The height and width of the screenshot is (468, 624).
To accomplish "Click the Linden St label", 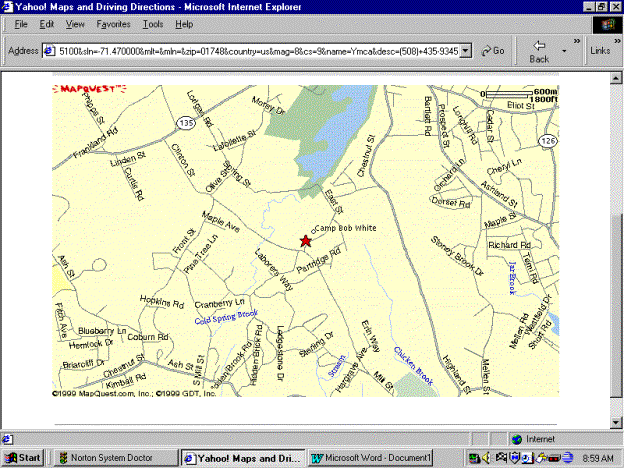I will (128, 159).
